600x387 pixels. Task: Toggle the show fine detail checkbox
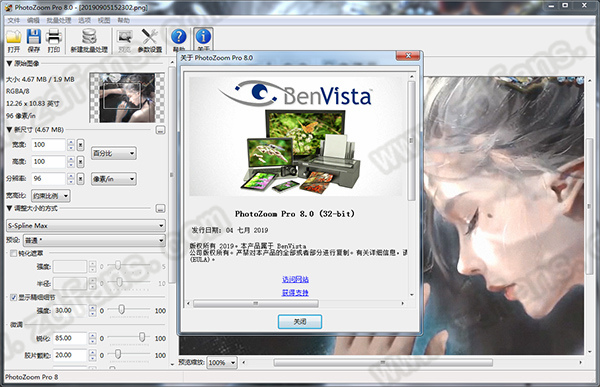(x=13, y=297)
